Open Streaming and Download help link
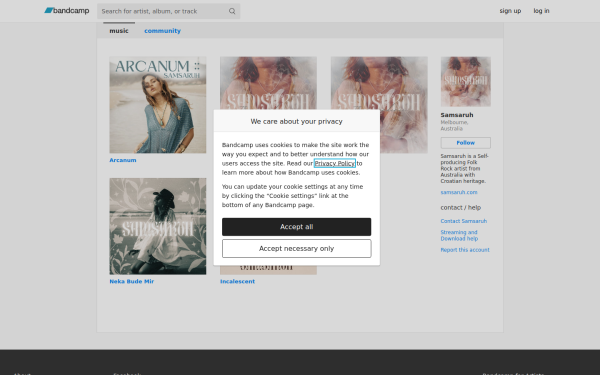 pos(459,235)
